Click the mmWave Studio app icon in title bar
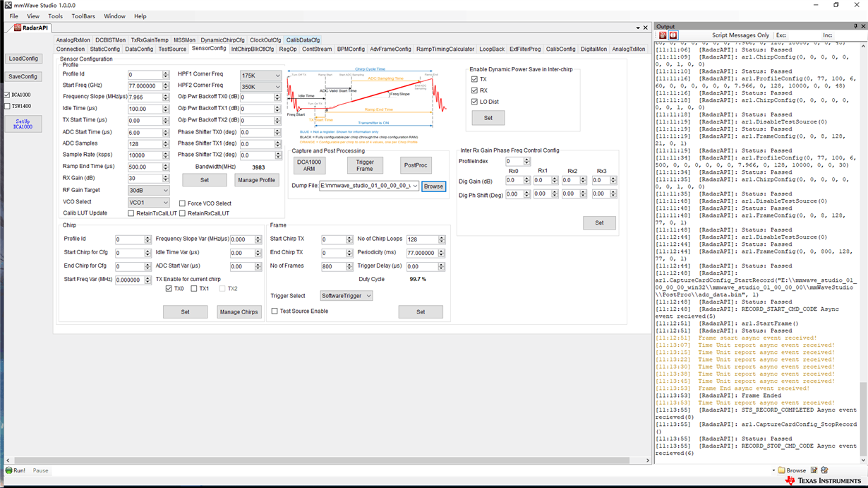 8,5
